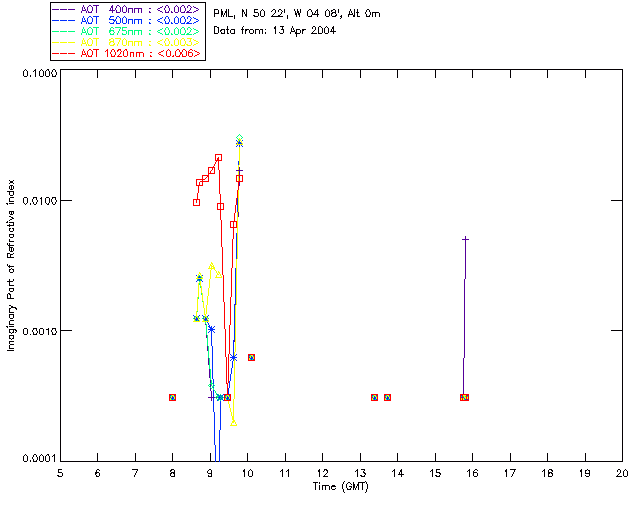Click the Time (GMT) axis title
The image size is (640, 512).
point(341,487)
